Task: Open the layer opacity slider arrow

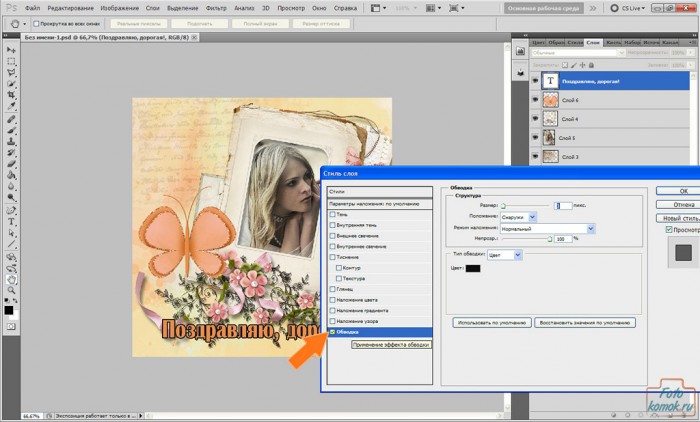Action: pyautogui.click(x=691, y=53)
